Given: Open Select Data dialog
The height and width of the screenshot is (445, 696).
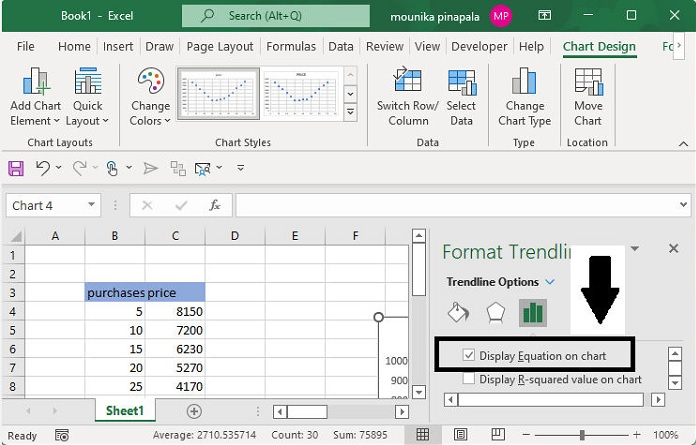Looking at the screenshot, I should coord(461,83).
